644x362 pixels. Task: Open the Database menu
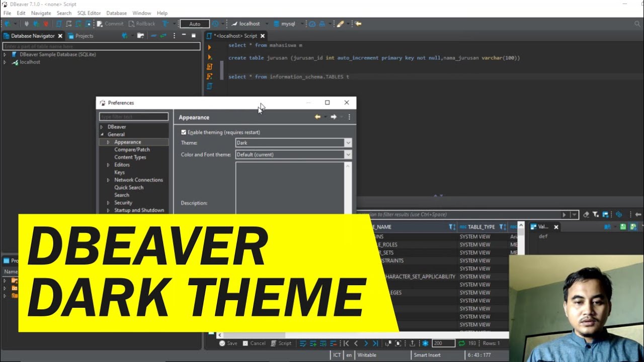117,13
